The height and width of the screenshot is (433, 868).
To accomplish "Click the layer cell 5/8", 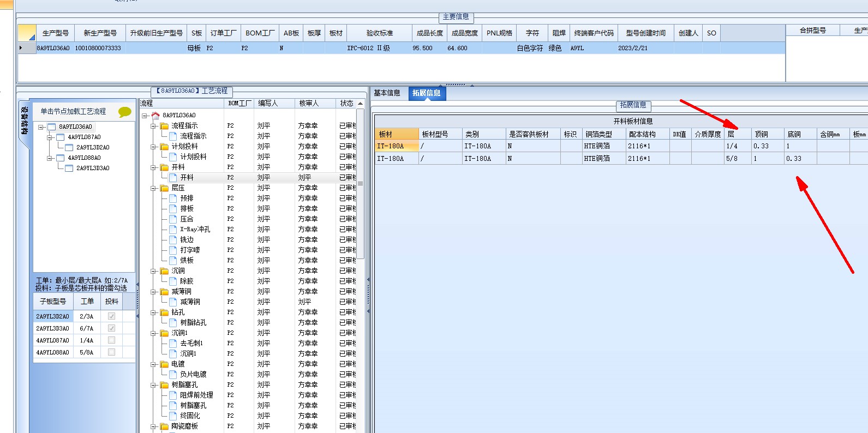I will click(738, 159).
